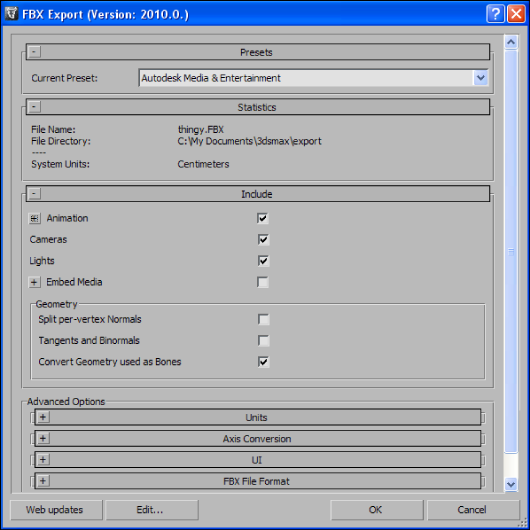Collapse the Include rollout minus icon
This screenshot has height=530, width=530.
[34, 194]
